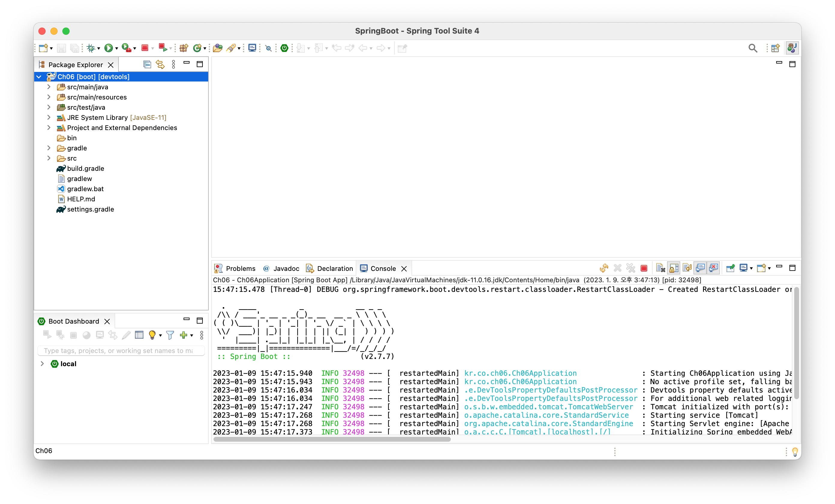Click the console vertical scrollbar
This screenshot has width=835, height=504.
pos(796,342)
